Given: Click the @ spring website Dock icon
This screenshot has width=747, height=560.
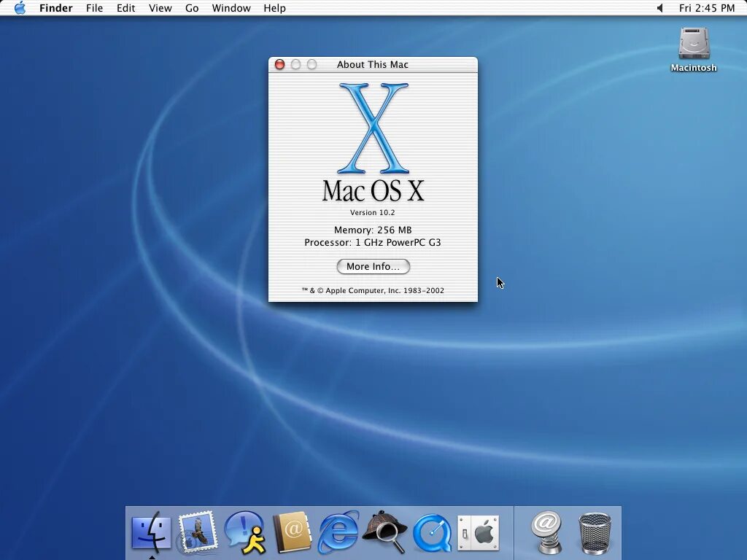Looking at the screenshot, I should pos(547,532).
